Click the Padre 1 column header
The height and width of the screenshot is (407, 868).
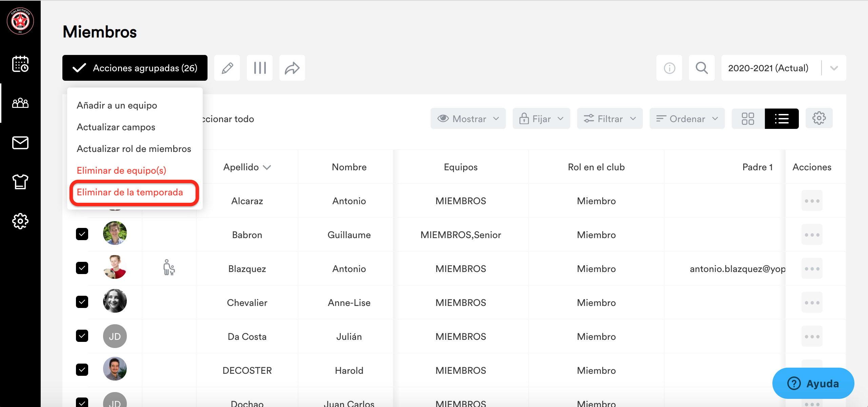tap(757, 167)
